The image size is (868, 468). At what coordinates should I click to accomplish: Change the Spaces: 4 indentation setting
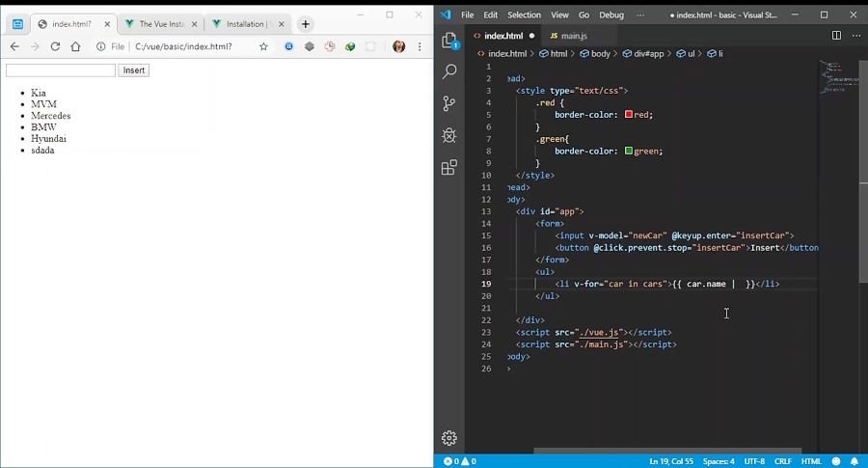(x=719, y=461)
